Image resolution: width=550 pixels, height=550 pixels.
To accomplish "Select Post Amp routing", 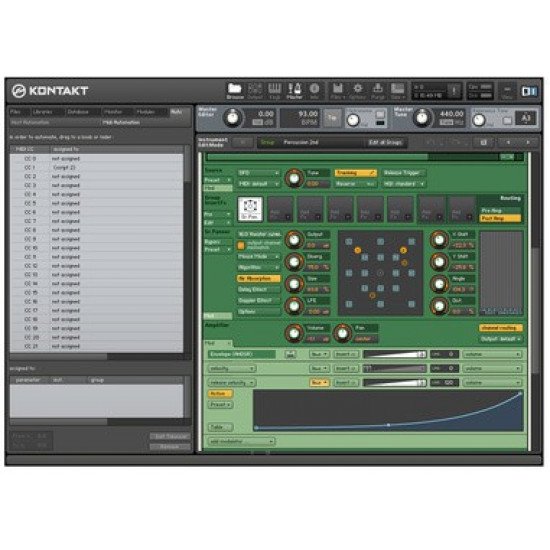I will point(500,218).
